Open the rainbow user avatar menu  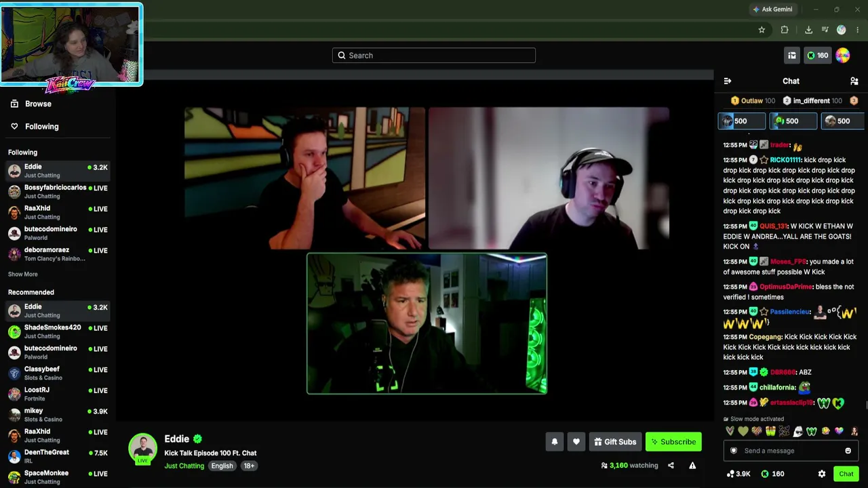tap(843, 56)
